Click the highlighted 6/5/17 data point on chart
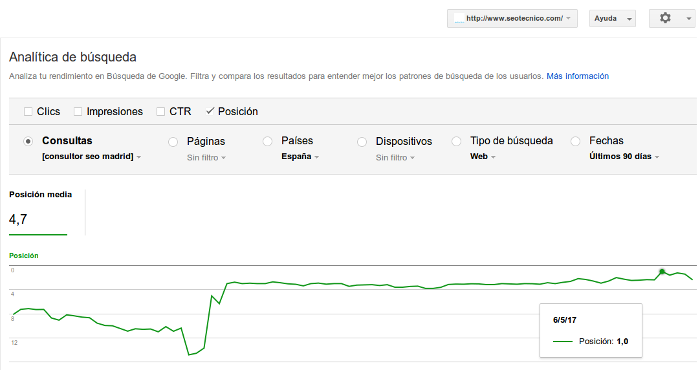This screenshot has width=700, height=370. tap(662, 271)
